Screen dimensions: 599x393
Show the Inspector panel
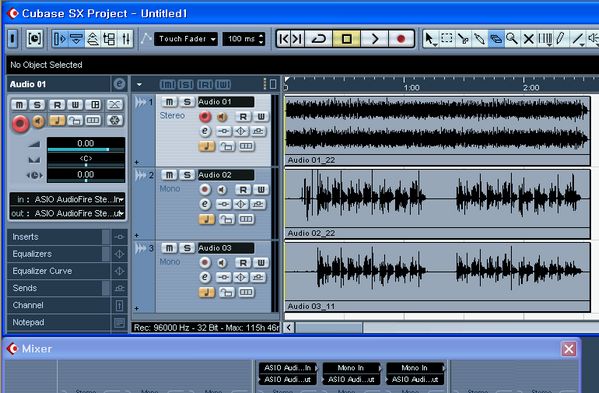(60, 39)
